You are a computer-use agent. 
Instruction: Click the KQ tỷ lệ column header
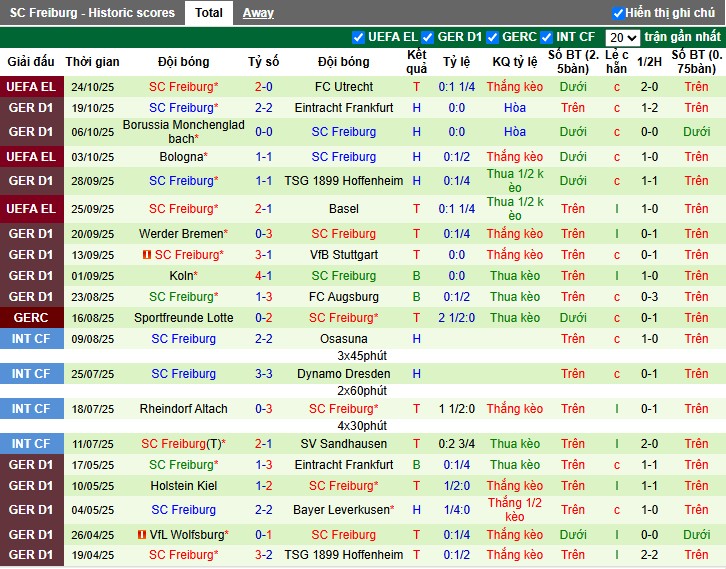pyautogui.click(x=514, y=62)
